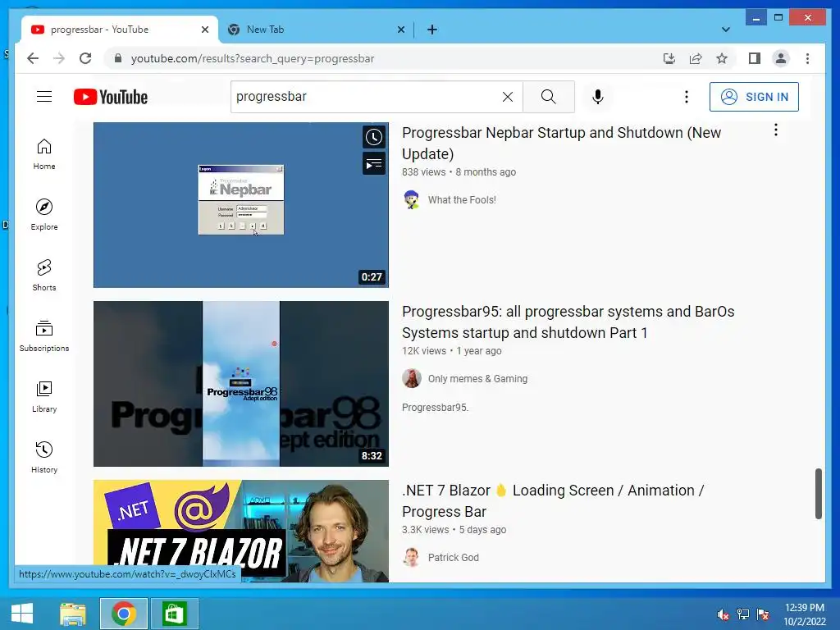Viewport: 840px width, 630px height.
Task: Click the install app icon in address bar
Action: (669, 58)
